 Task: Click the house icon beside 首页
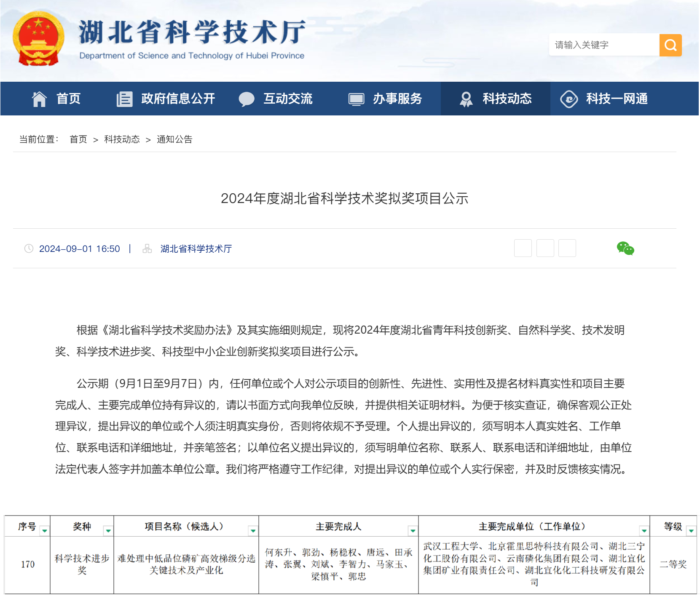point(39,99)
